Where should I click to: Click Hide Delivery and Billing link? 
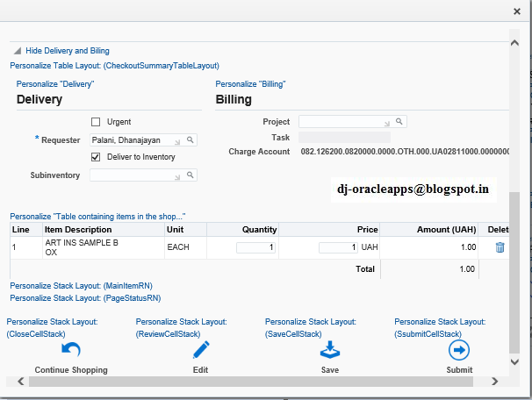68,51
